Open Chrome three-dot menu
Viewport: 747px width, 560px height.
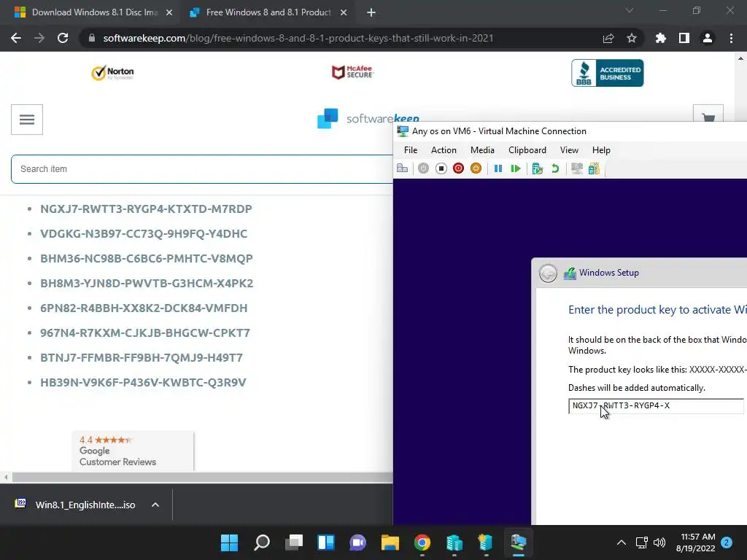coord(731,38)
